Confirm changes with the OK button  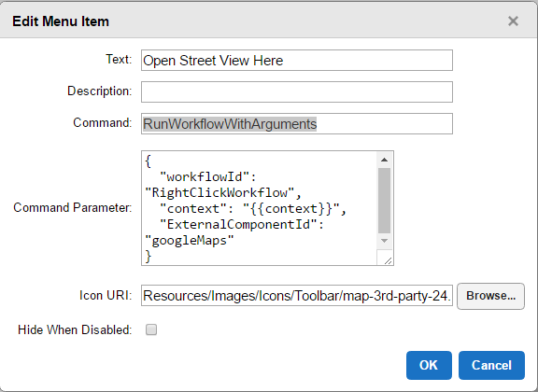pos(429,365)
